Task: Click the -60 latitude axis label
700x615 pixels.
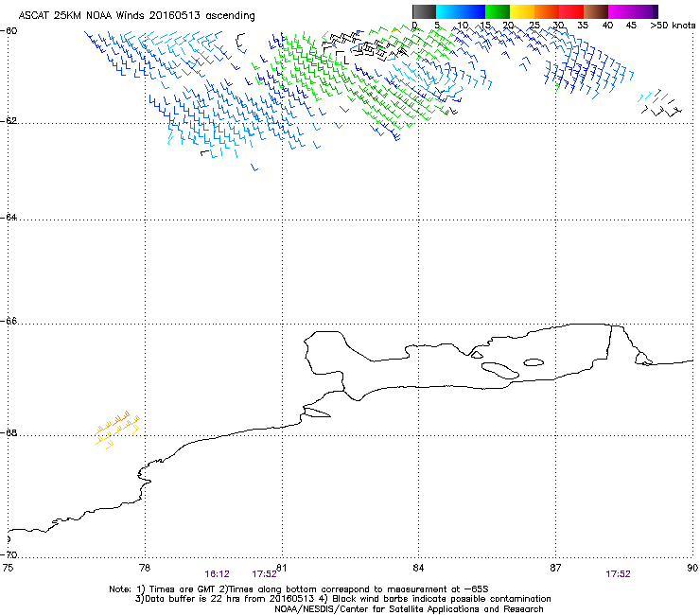Action: (9, 31)
